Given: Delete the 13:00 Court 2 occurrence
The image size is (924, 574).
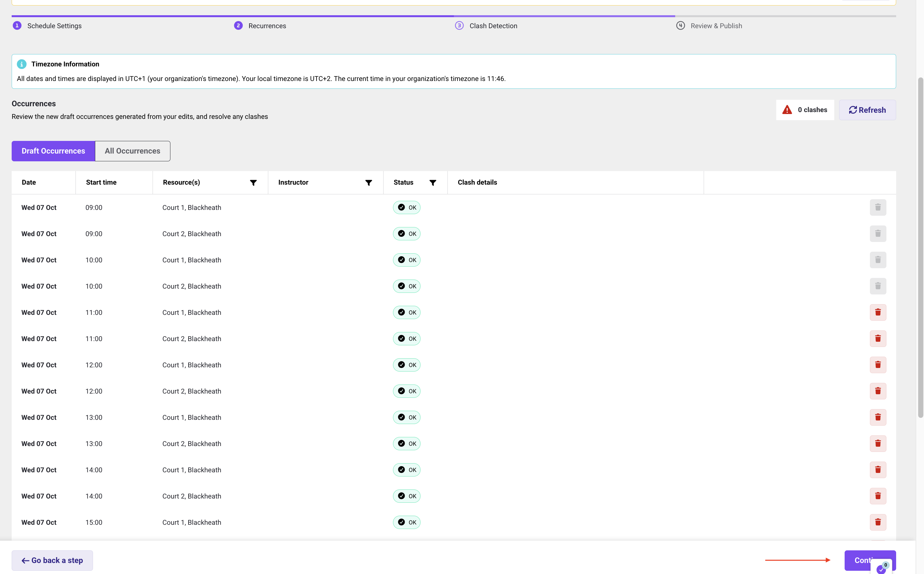Looking at the screenshot, I should point(878,443).
